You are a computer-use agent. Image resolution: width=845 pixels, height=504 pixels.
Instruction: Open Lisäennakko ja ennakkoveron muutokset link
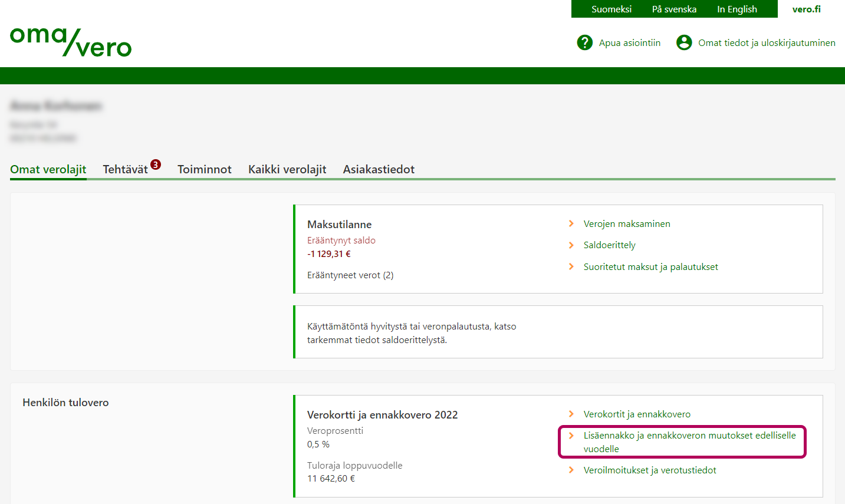pos(689,442)
